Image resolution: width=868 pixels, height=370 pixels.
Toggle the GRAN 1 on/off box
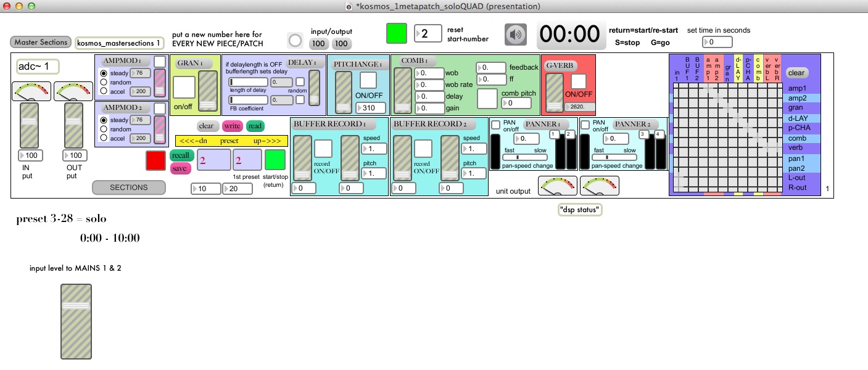[x=183, y=87]
